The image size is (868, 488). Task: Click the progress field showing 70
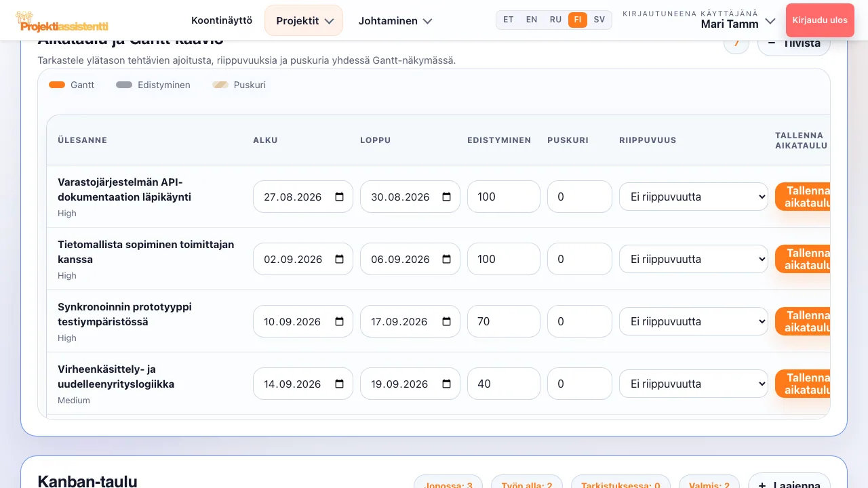(504, 321)
